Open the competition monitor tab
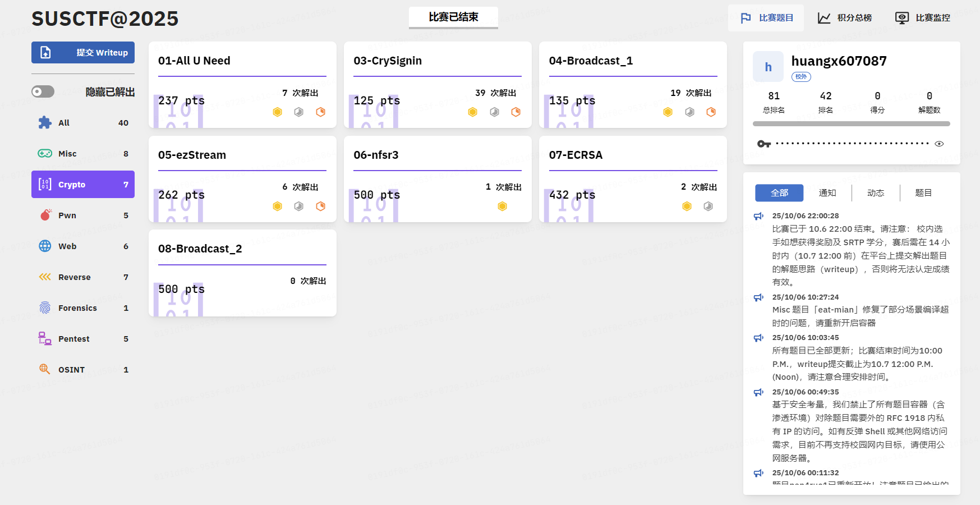This screenshot has height=505, width=980. tap(923, 18)
